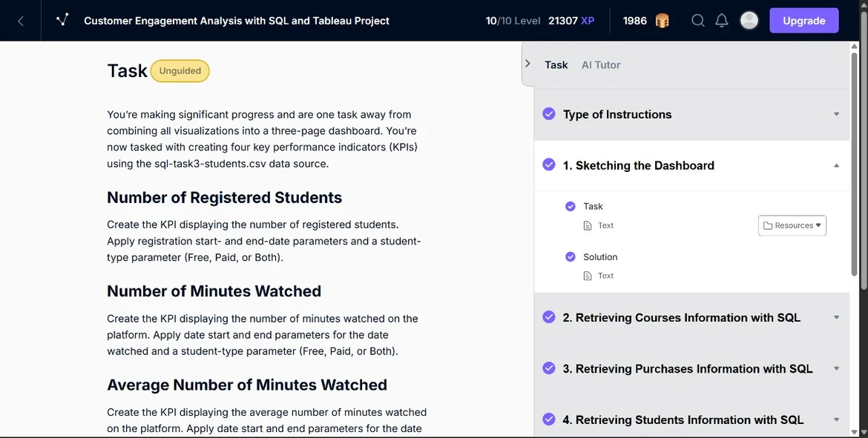Click the 365 logo icon in the header
This screenshot has width=868, height=438.
pyautogui.click(x=62, y=21)
